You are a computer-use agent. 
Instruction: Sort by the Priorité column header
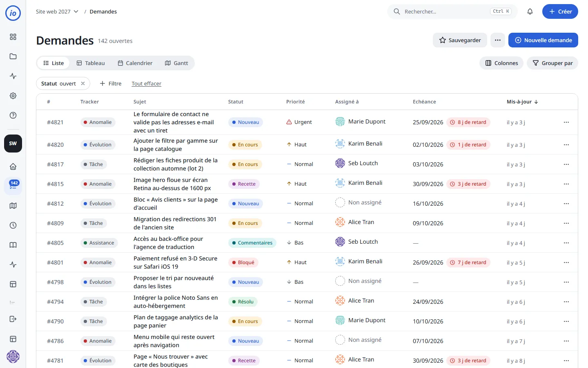pos(295,102)
